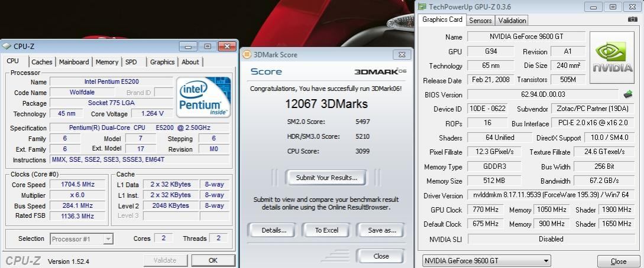
Task: Click the Code Name value Wolfdale
Action: [82, 92]
